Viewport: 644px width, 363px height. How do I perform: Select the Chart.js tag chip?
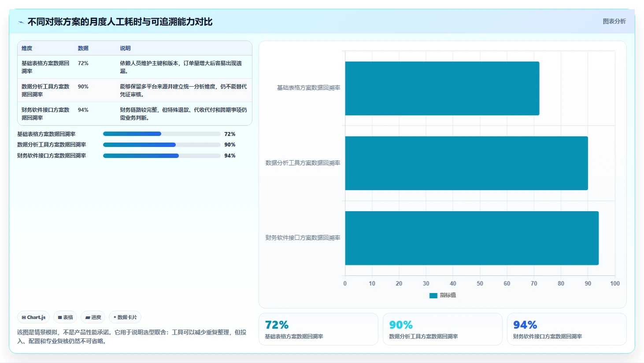coord(33,317)
